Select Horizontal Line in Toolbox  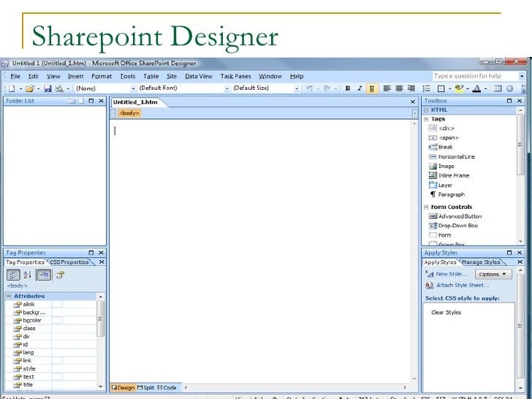tap(452, 156)
